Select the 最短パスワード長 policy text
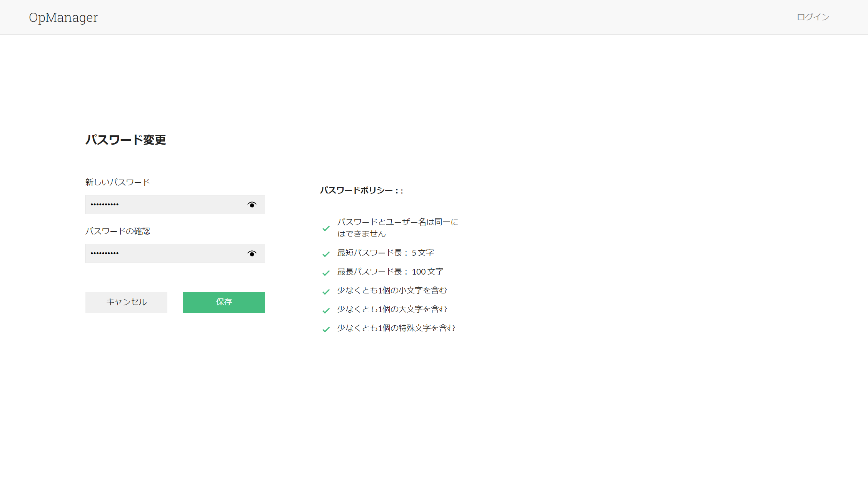The width and height of the screenshot is (868, 488). coord(386,253)
